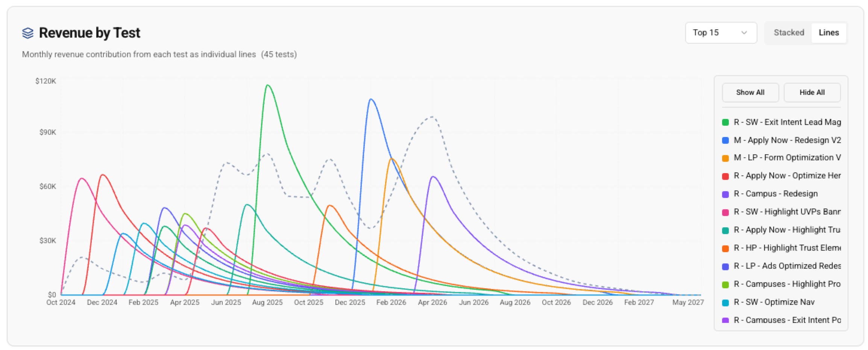868x350 pixels.
Task: Toggle the R - Apply Now - Optimize Her series
Action: click(x=782, y=176)
